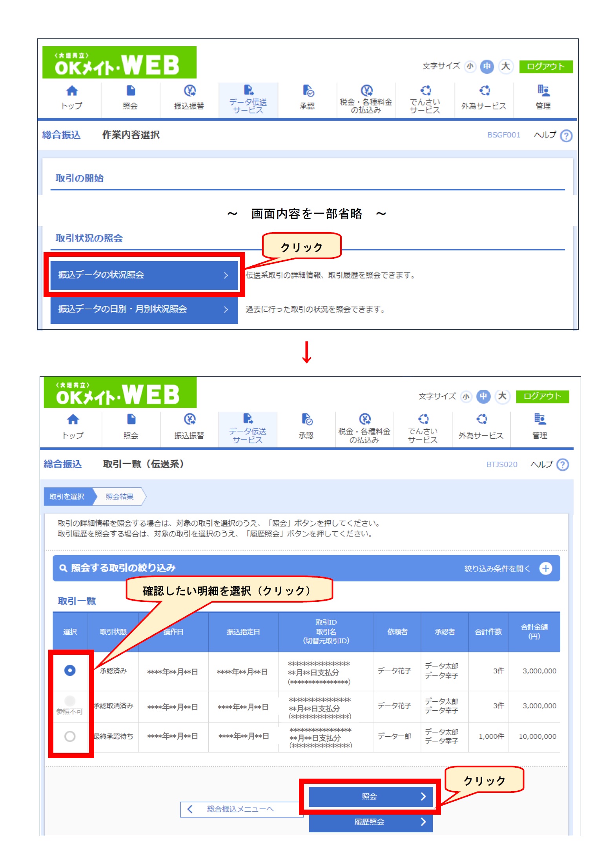Click the 履歴照会 button
Image resolution: width=614 pixels, height=868 pixels.
point(370,822)
